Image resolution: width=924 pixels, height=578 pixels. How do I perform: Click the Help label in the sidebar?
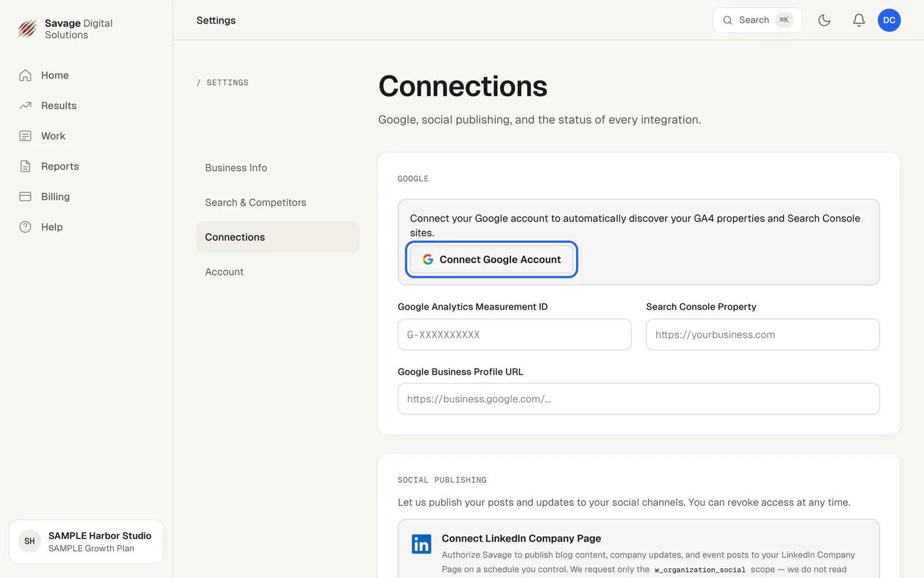click(52, 227)
